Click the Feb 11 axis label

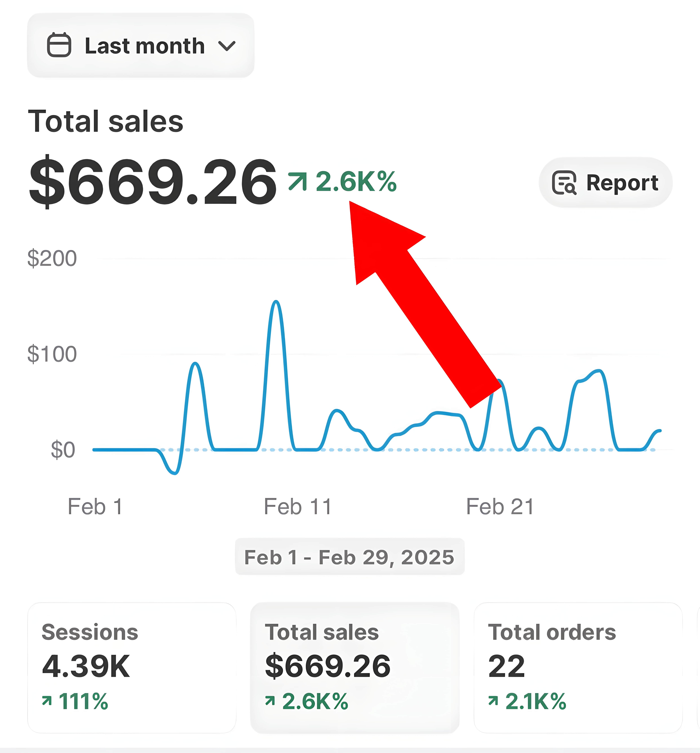coord(298,507)
